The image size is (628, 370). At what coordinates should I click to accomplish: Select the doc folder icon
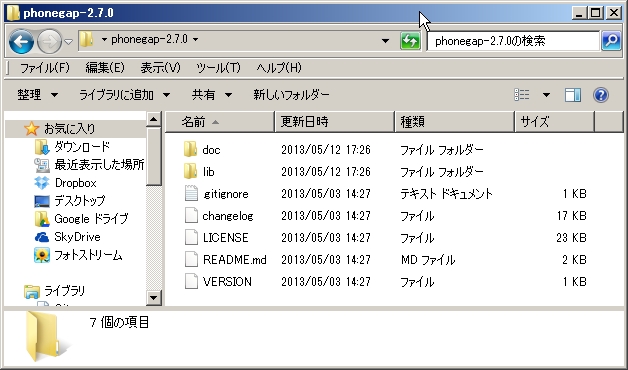[x=190, y=149]
